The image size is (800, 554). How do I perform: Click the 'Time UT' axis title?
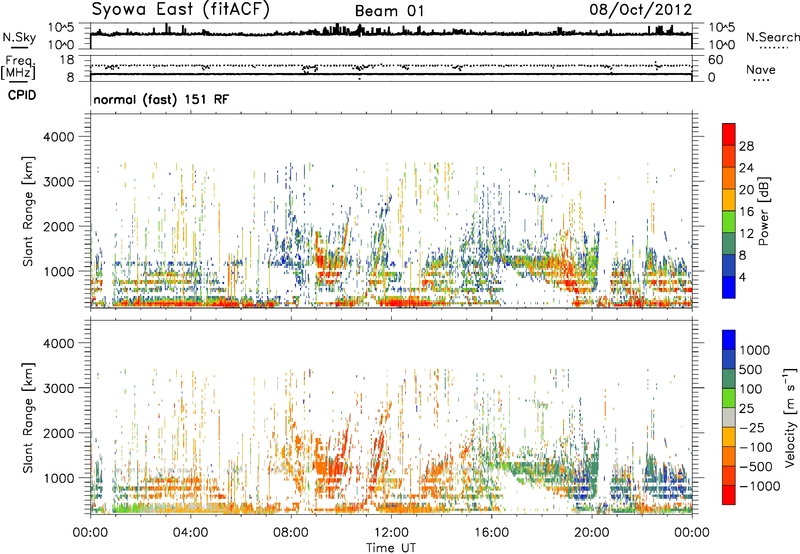point(391,548)
